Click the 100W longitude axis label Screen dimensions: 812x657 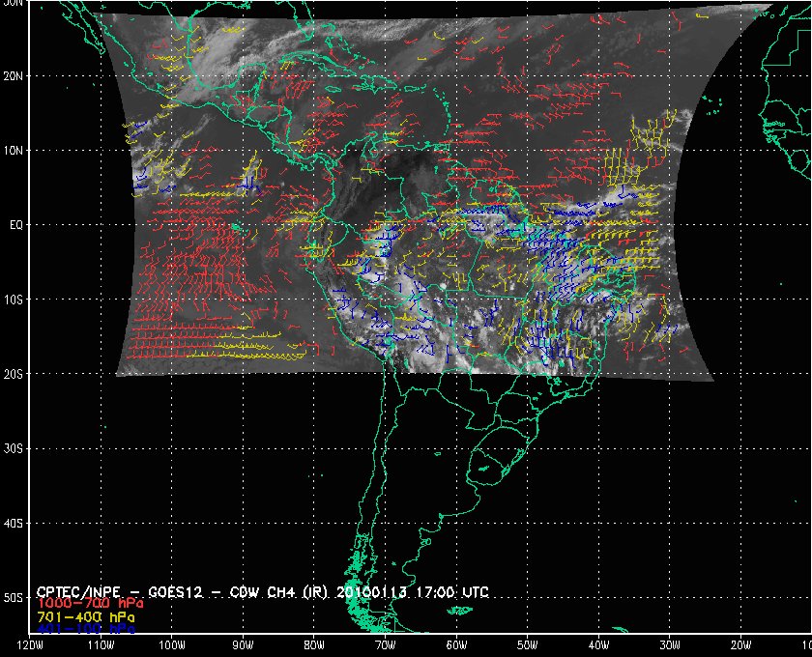172,645
